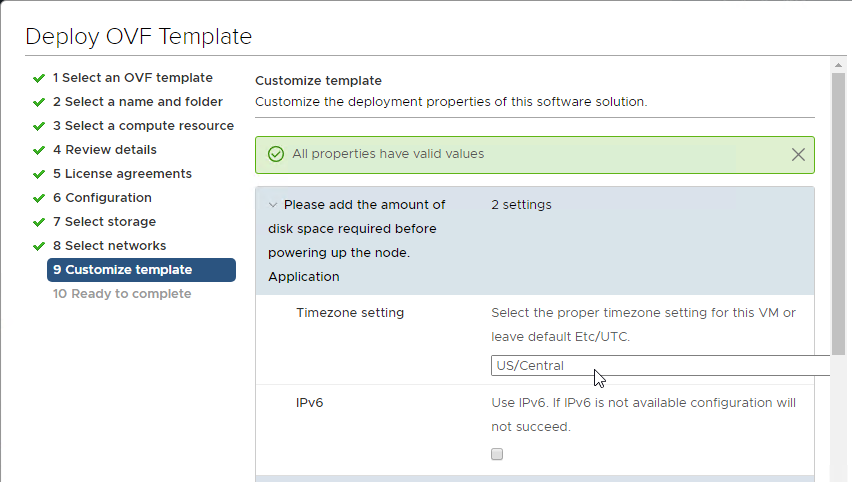Collapse the Application settings section chevron
The image size is (852, 482).
coord(273,205)
